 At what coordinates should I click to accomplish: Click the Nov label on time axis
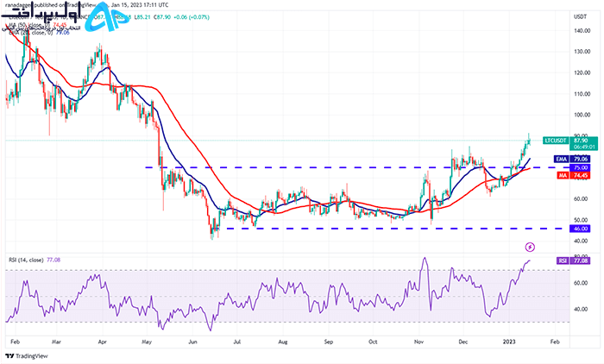point(418,342)
